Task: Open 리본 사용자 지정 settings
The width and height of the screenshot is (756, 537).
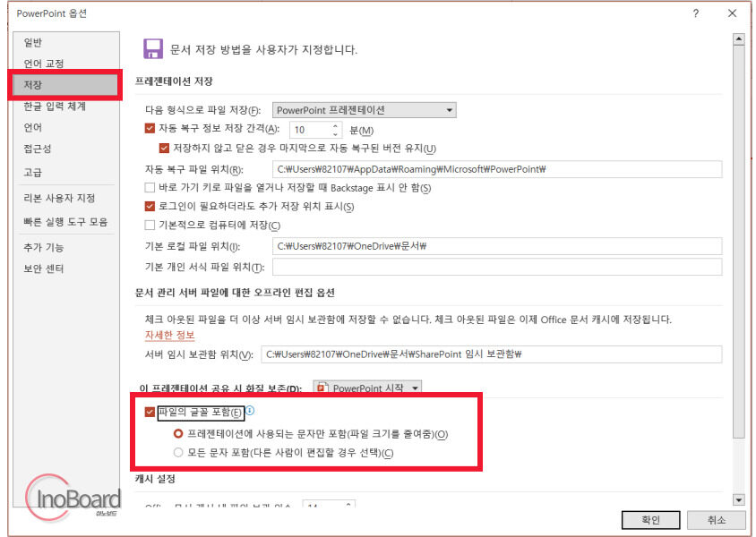Action: 59,198
